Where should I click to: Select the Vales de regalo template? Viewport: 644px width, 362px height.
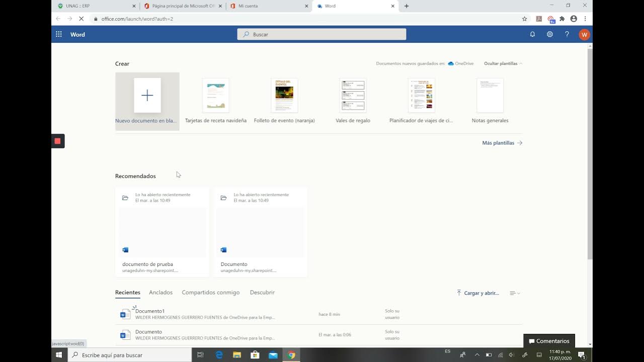pos(353,101)
